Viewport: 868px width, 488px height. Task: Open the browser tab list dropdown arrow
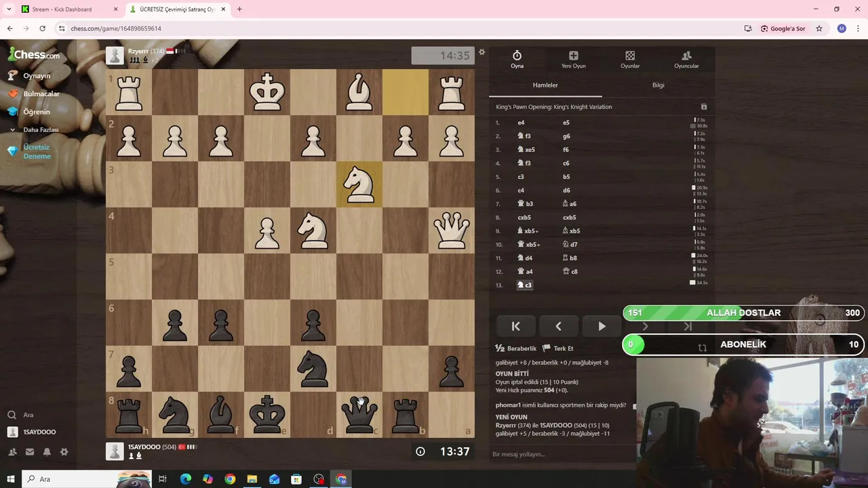tap(9, 9)
